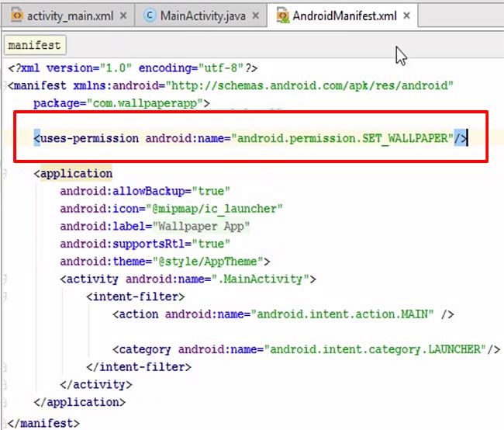
Task: Select the AndroidManifest.xml tab
Action: click(x=343, y=16)
